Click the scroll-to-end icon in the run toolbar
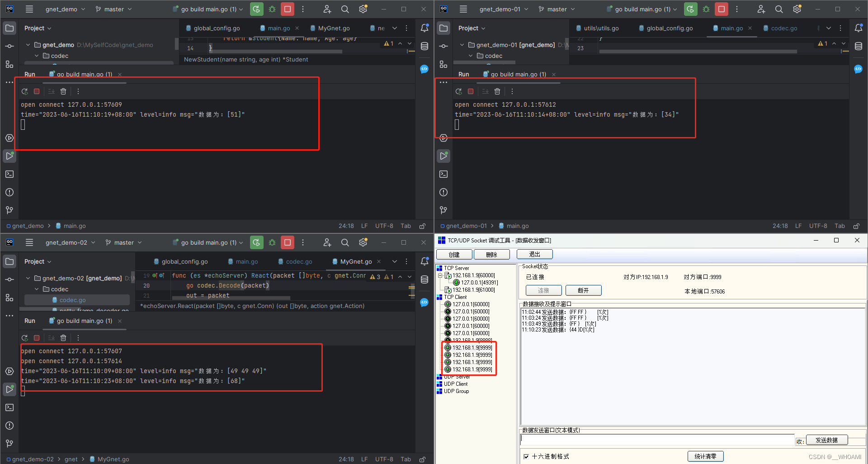The height and width of the screenshot is (464, 868). (51, 91)
